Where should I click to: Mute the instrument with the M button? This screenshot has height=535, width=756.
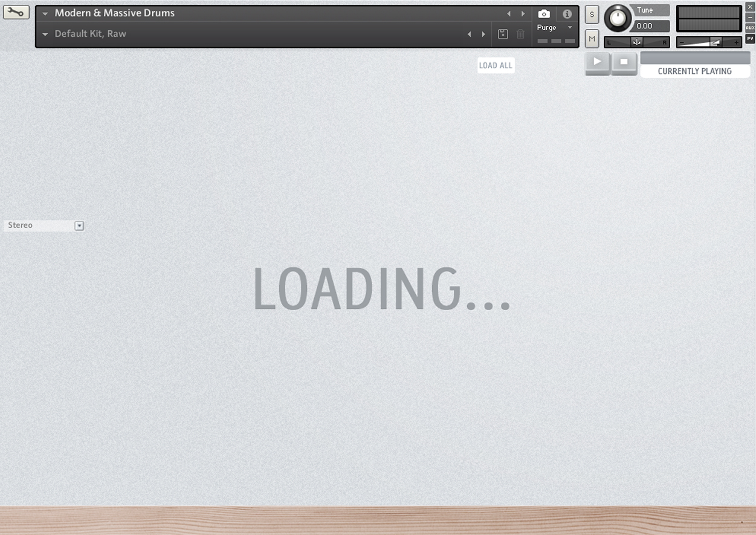point(592,39)
